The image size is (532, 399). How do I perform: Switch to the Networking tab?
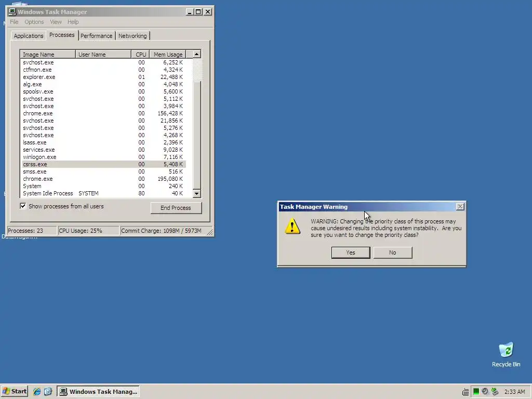[132, 36]
